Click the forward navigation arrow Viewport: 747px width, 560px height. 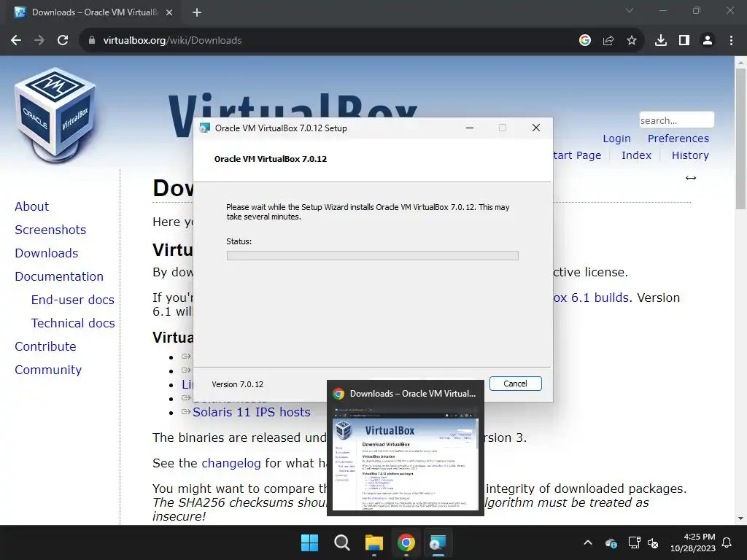click(39, 41)
